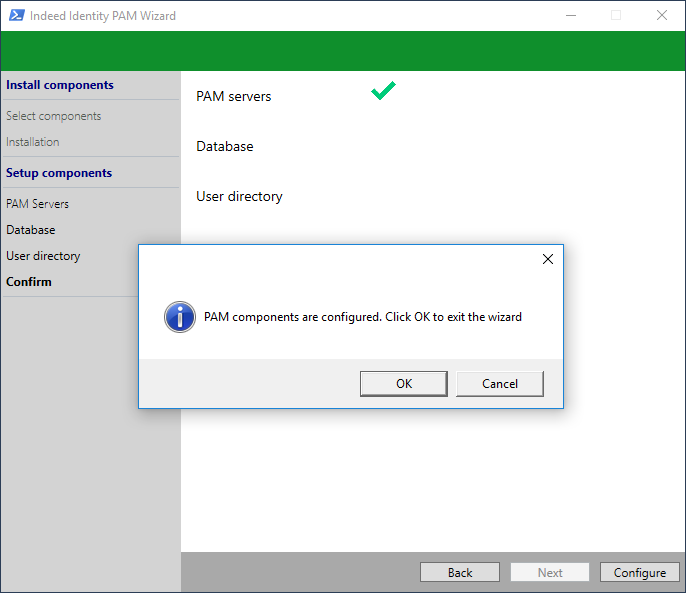Go back using the Back button
This screenshot has width=686, height=593.
(x=460, y=572)
